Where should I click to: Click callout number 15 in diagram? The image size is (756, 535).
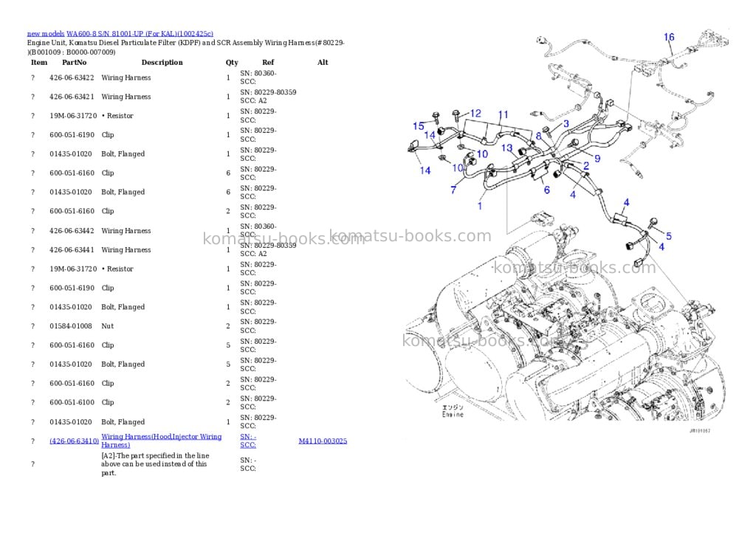tap(419, 126)
